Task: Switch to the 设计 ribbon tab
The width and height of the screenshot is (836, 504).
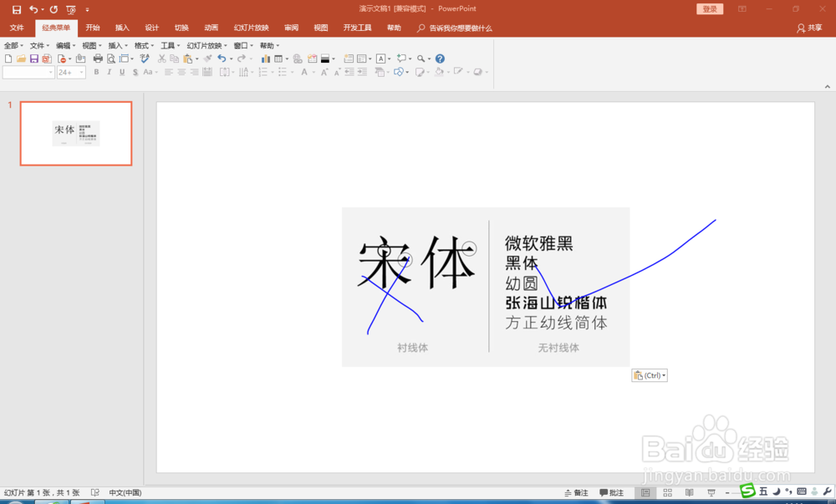Action: point(152,28)
